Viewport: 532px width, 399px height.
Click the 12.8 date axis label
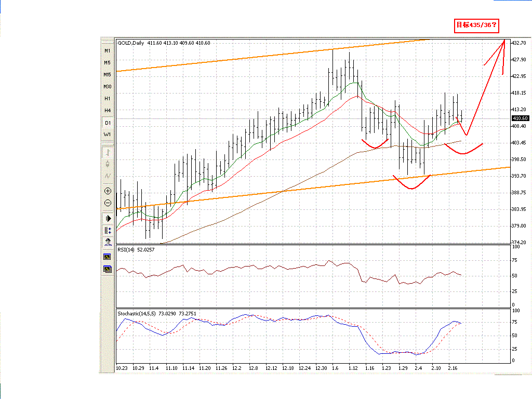tap(253, 368)
